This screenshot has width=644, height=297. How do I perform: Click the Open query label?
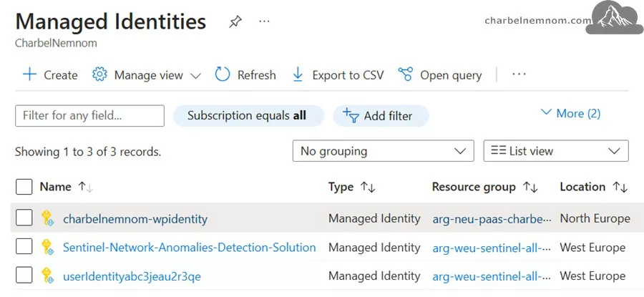pyautogui.click(x=451, y=76)
